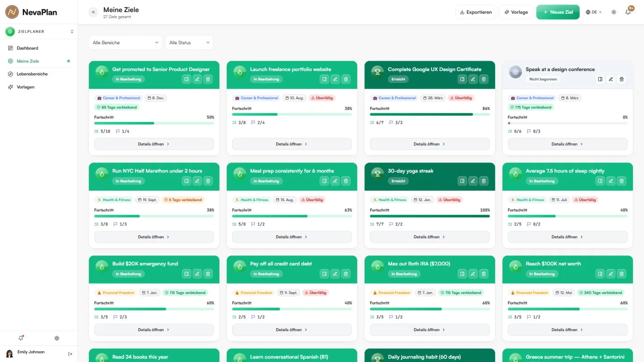The height and width of the screenshot is (362, 644).
Task: Open side panel for Reach $100K net worth
Action: coord(600,274)
